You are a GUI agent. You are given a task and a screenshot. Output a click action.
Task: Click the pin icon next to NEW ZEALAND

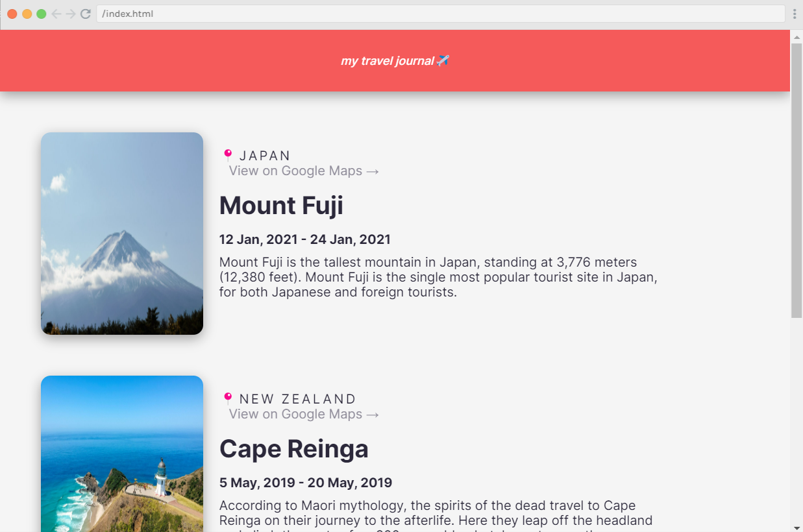pyautogui.click(x=229, y=398)
